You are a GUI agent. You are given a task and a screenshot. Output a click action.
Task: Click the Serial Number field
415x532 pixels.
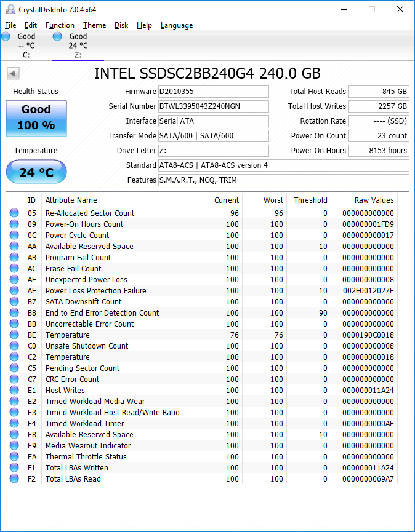click(x=213, y=106)
